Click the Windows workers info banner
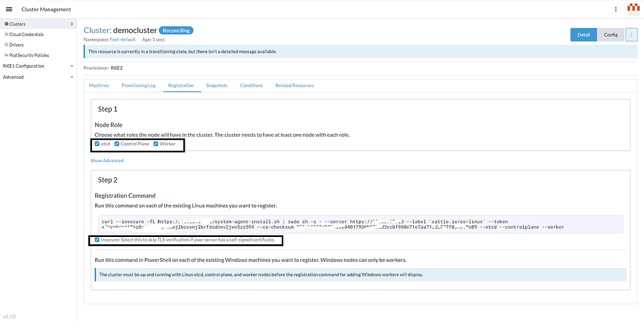Viewport: 644px width, 321px height. [361, 274]
